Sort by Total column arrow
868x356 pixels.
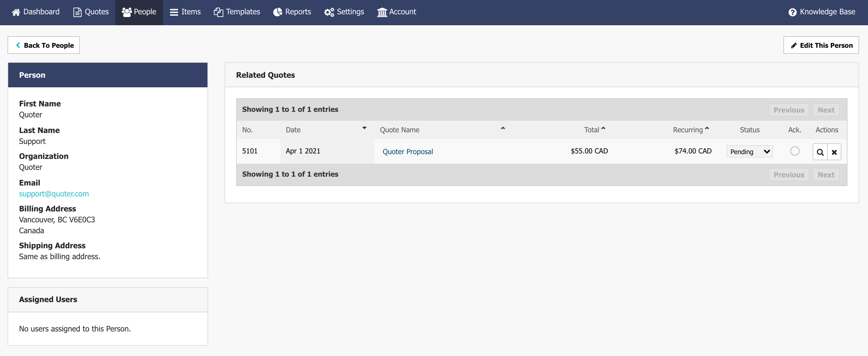point(603,128)
